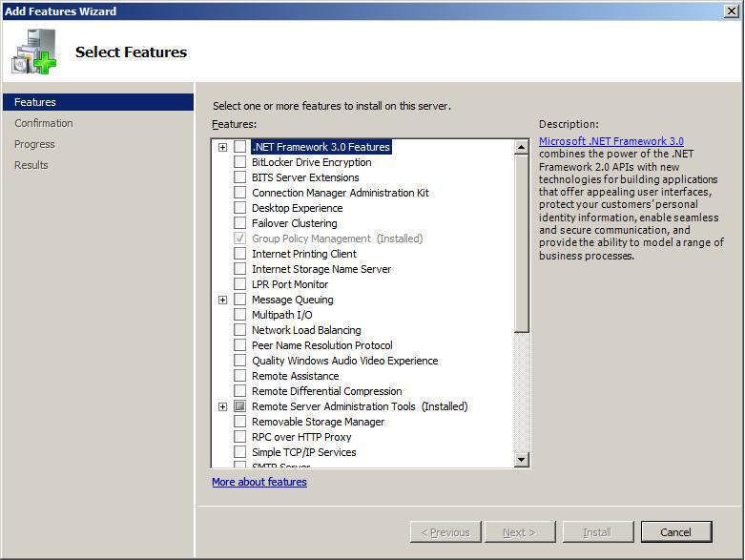745x560 pixels.
Task: Select the Failover Clustering row text
Action: tap(294, 223)
